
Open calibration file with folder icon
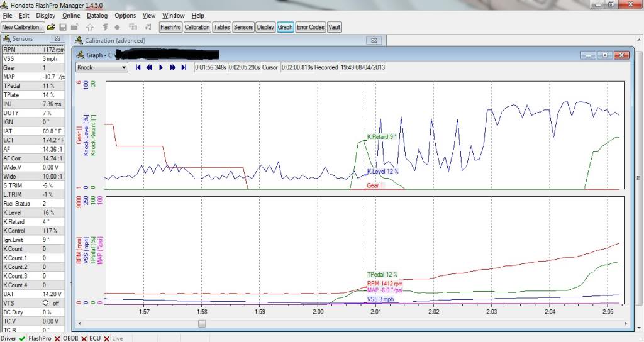point(51,27)
